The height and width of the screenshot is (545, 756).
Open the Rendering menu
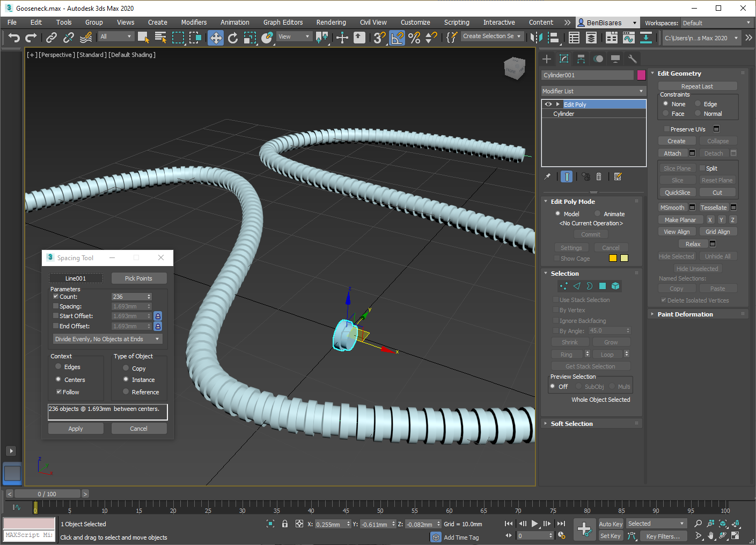(x=331, y=22)
